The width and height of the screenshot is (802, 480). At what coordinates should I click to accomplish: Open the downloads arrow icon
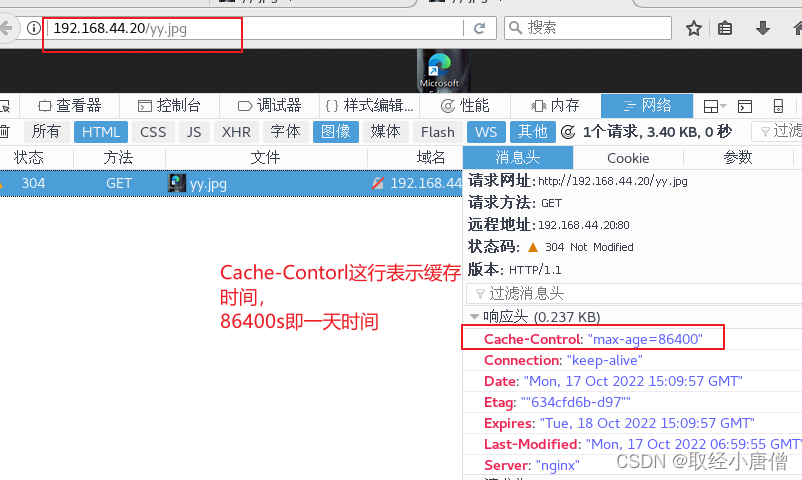tap(763, 28)
